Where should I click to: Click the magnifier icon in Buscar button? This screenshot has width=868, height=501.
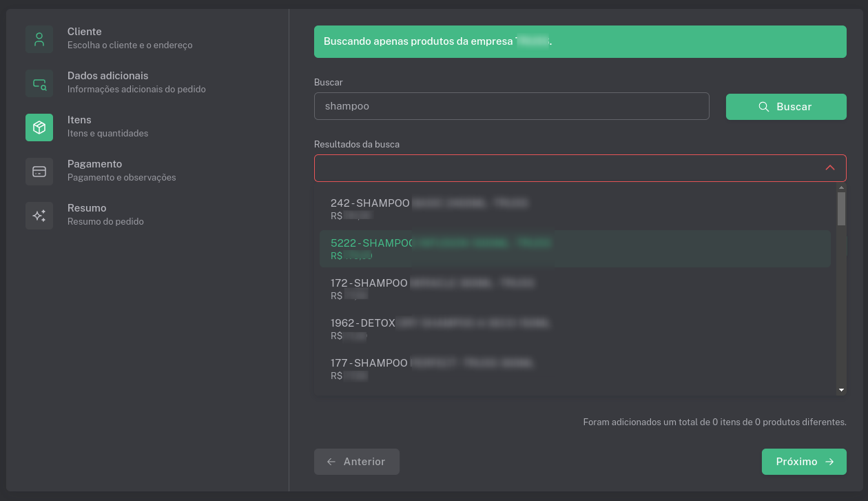tap(763, 107)
